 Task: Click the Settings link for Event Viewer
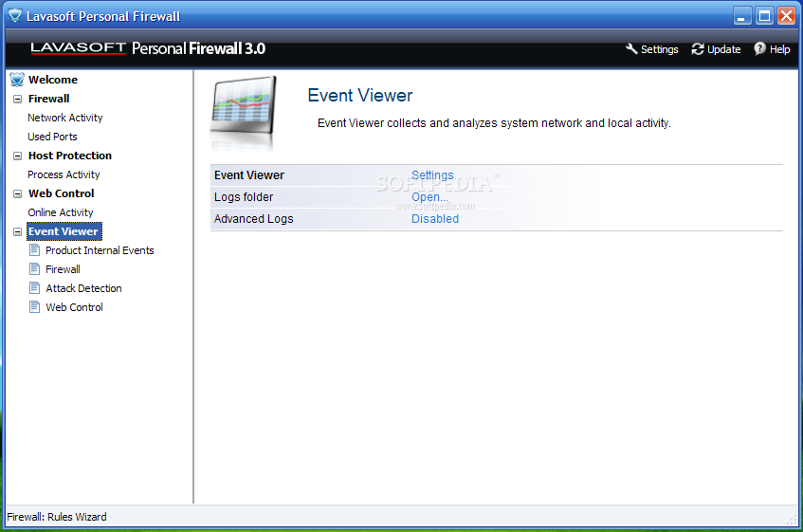tap(432, 175)
